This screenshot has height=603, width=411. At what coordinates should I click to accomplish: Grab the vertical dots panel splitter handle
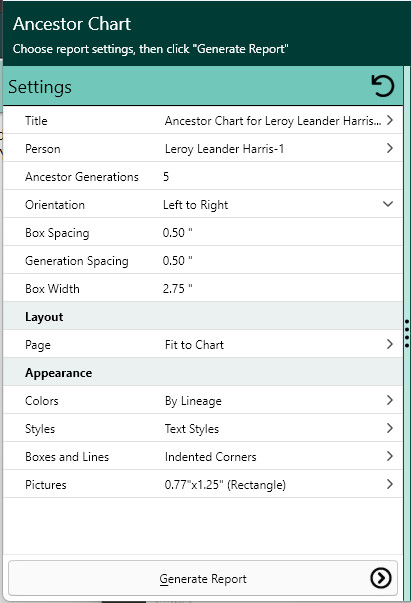point(407,333)
